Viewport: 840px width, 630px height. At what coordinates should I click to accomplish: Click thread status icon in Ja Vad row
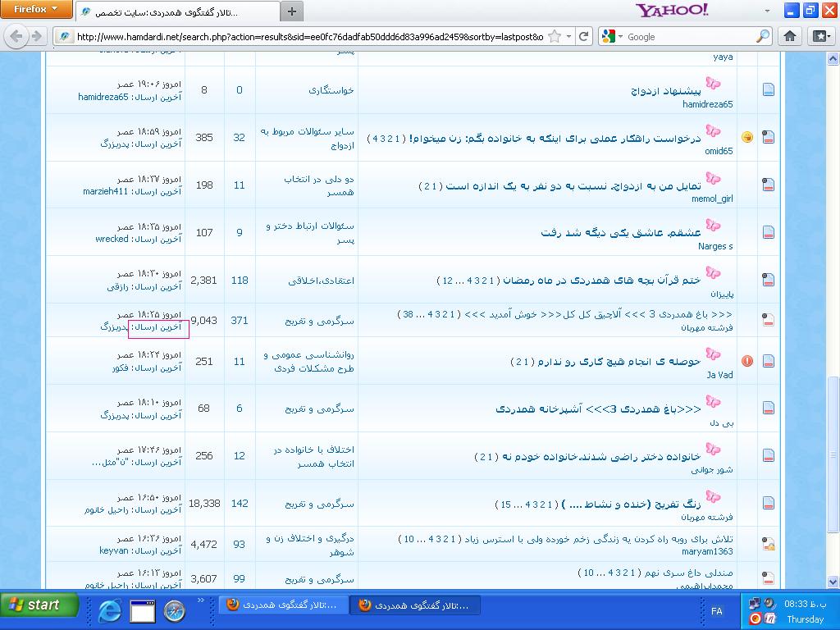click(x=769, y=361)
